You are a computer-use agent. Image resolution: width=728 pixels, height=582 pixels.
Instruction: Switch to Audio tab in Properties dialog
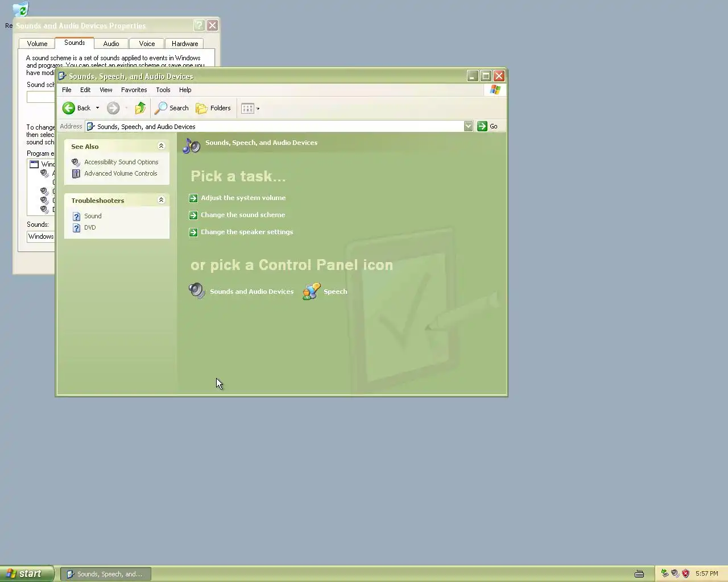coord(111,44)
